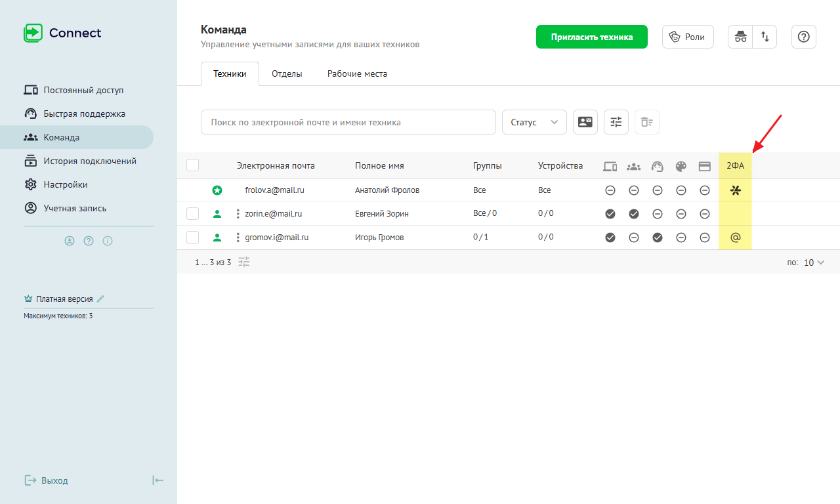
Task: Check the box for gromov.i@mail.ru row
Action: pos(192,238)
